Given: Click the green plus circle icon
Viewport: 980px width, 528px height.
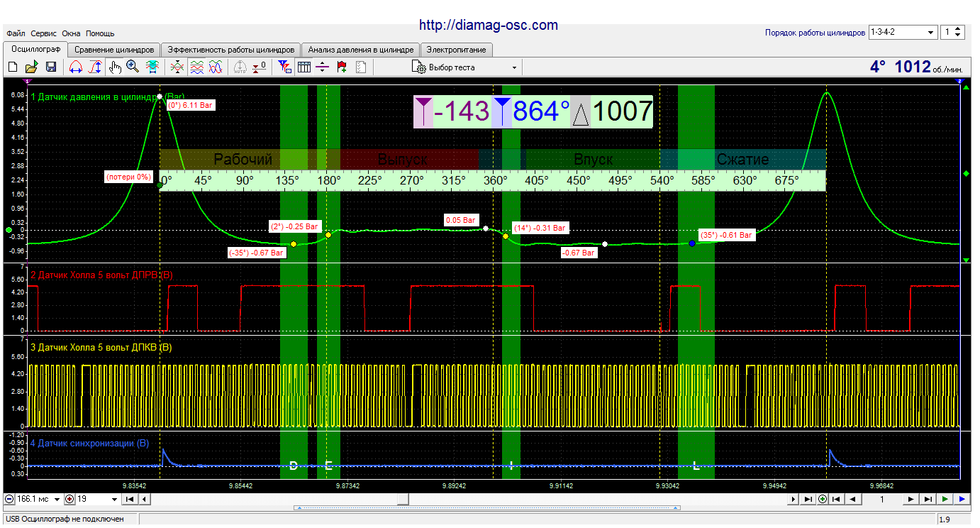Looking at the screenshot, I should point(823,500).
